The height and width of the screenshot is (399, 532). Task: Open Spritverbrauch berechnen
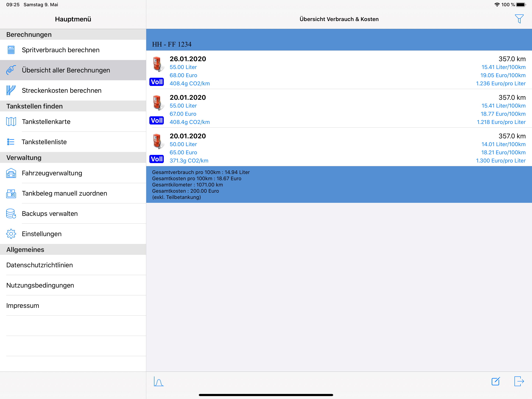(x=73, y=50)
